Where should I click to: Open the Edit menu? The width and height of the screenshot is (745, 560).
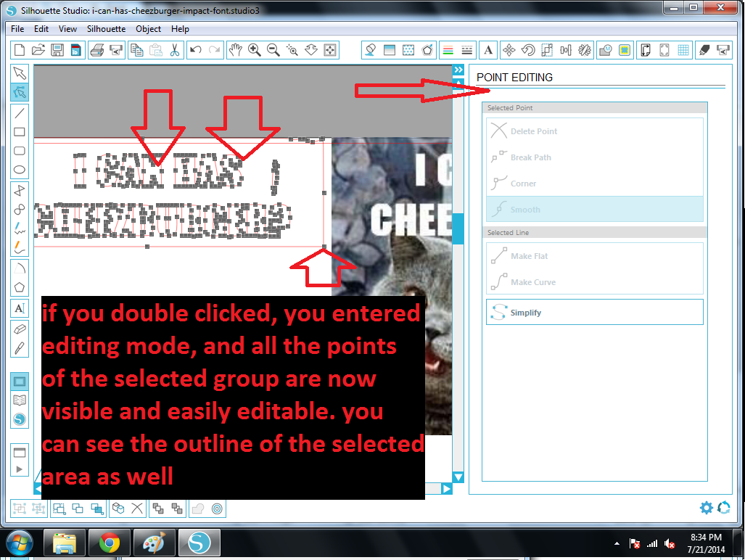coord(41,29)
